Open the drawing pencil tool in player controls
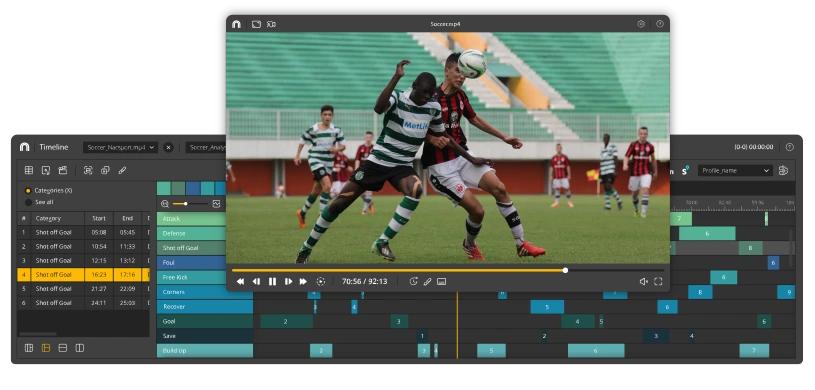The image size is (815, 390). click(427, 281)
